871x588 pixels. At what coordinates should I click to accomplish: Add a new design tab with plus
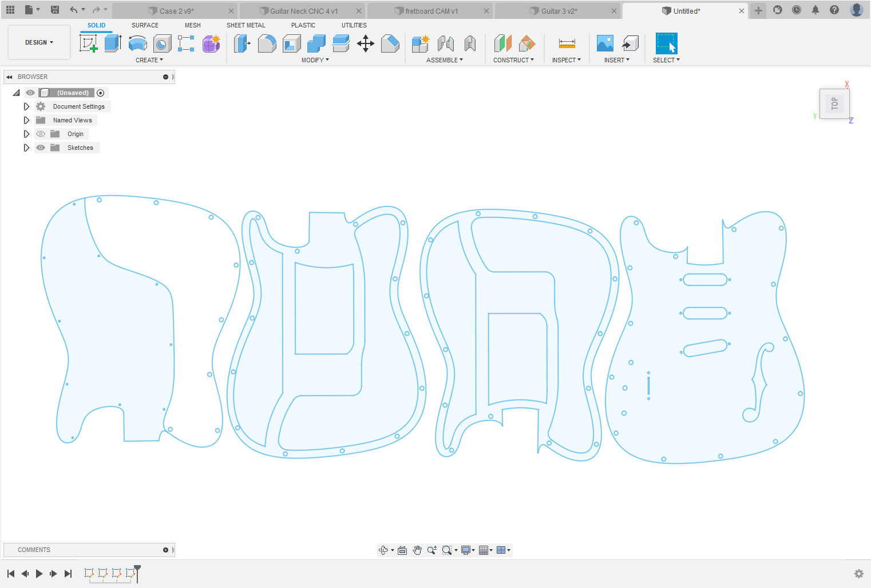tap(758, 10)
